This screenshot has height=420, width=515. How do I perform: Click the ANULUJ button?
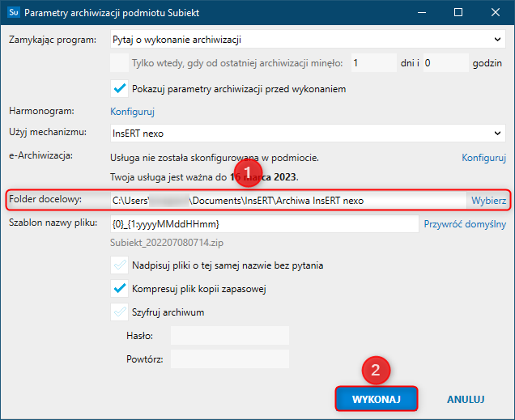tap(466, 399)
